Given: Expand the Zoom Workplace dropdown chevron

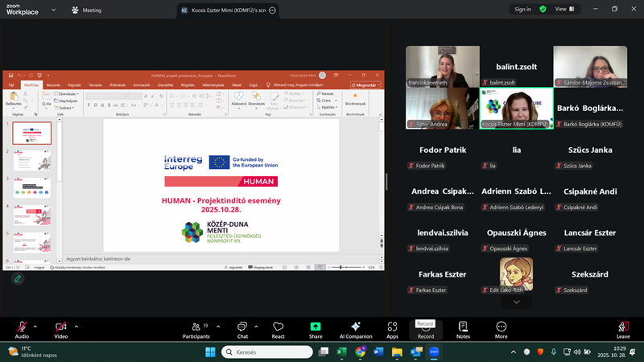Looking at the screenshot, I should pos(53,10).
